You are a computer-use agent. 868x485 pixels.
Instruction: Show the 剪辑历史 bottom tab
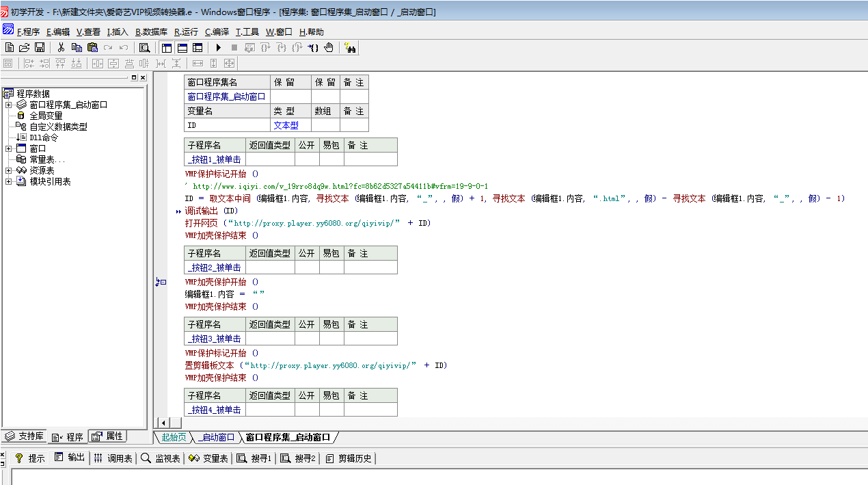[x=349, y=458]
